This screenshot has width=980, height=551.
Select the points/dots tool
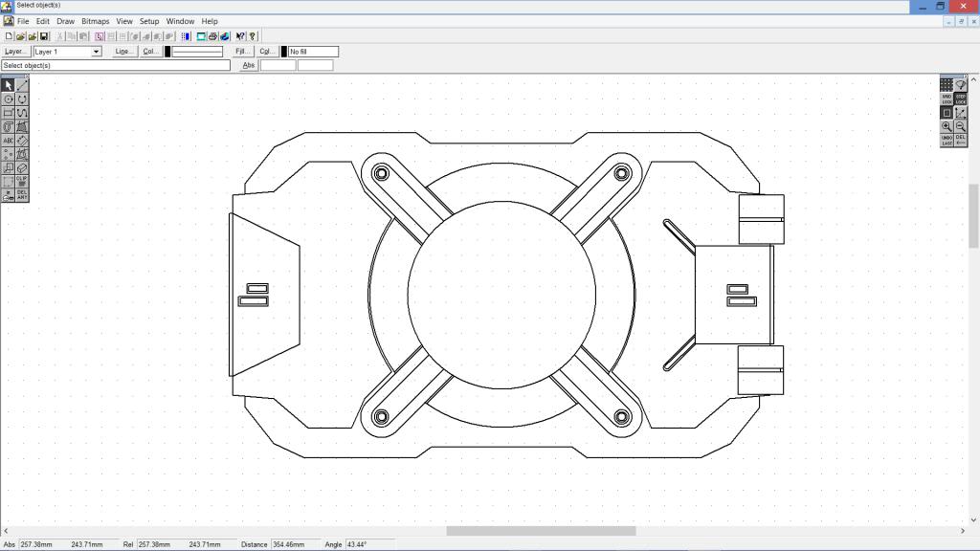(x=8, y=154)
